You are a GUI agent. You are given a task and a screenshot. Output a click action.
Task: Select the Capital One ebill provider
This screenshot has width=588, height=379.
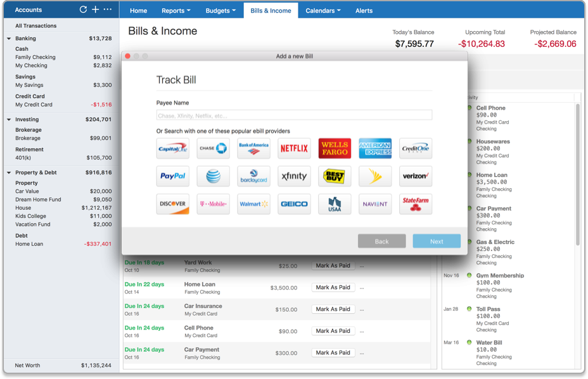pyautogui.click(x=173, y=148)
